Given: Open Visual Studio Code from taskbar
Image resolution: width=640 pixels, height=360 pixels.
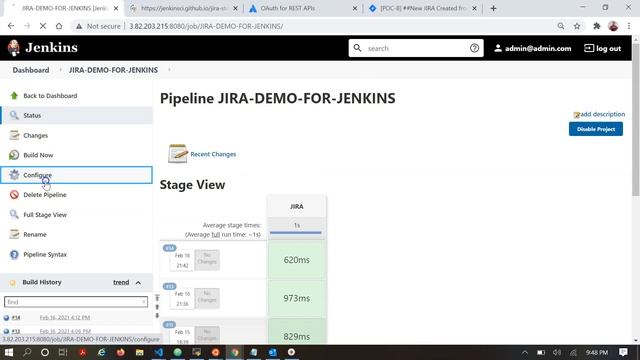Looking at the screenshot, I should point(158,352).
